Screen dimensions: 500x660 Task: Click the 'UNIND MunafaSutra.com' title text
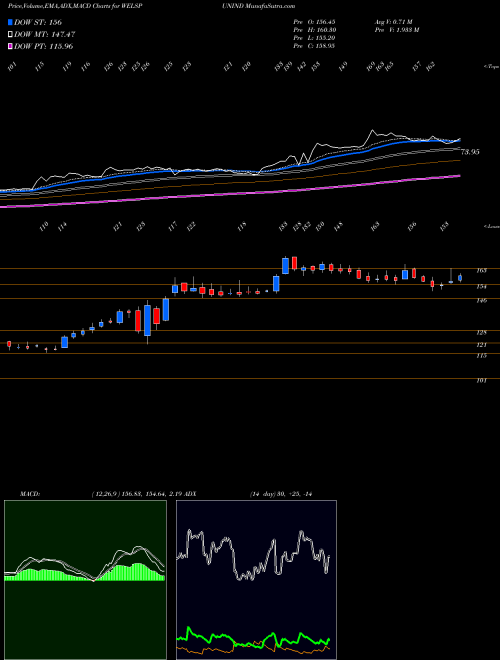(258, 6)
